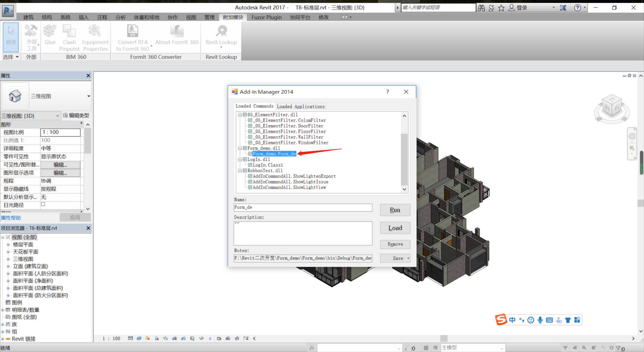The width and height of the screenshot is (644, 352).
Task: Toggle the _05_ElementFilter.DoorFilter checkbox
Action: click(250, 126)
